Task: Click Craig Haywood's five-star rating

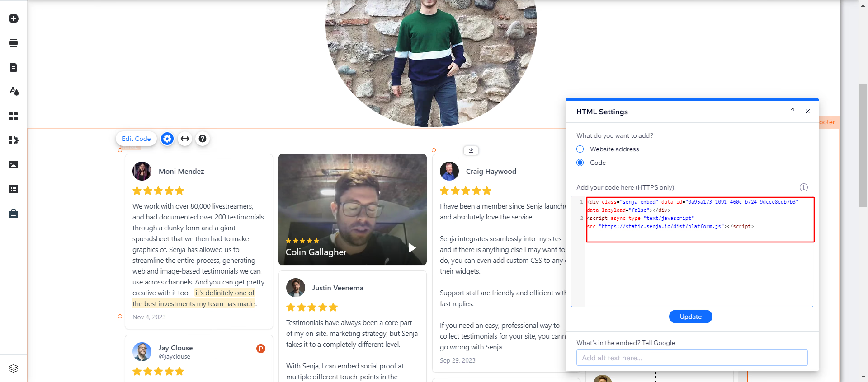Action: pyautogui.click(x=466, y=191)
